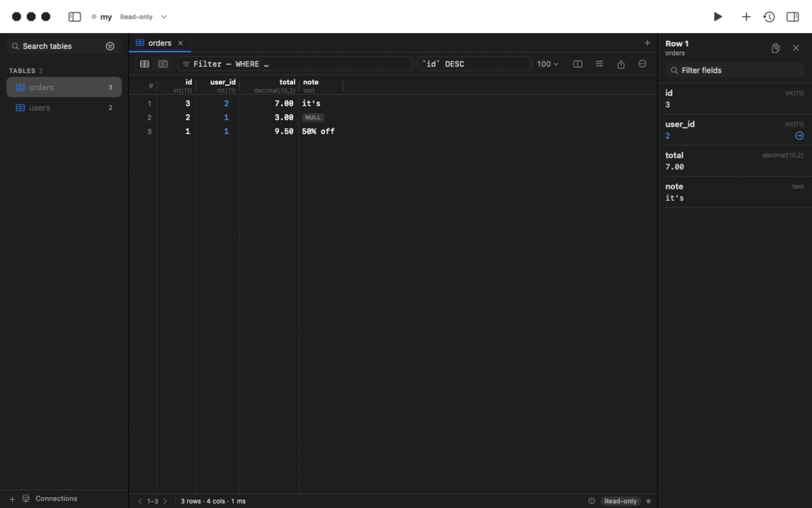Screen dimensions: 812x508
Task: Click the add connection plus icon
Action: tap(12, 499)
